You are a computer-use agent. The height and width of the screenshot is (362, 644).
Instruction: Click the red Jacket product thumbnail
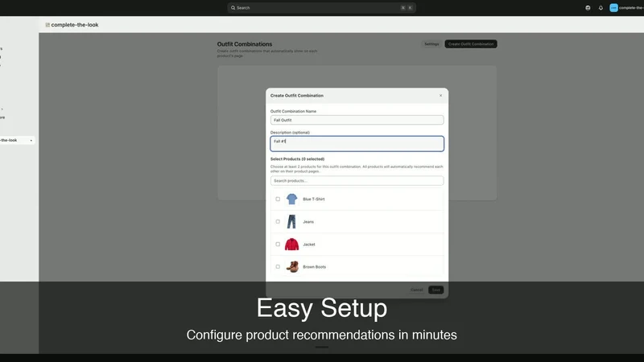291,245
